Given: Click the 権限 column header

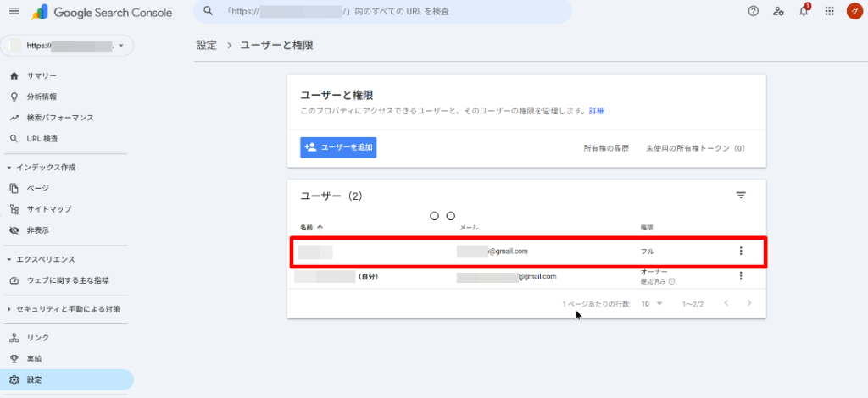Looking at the screenshot, I should (647, 227).
